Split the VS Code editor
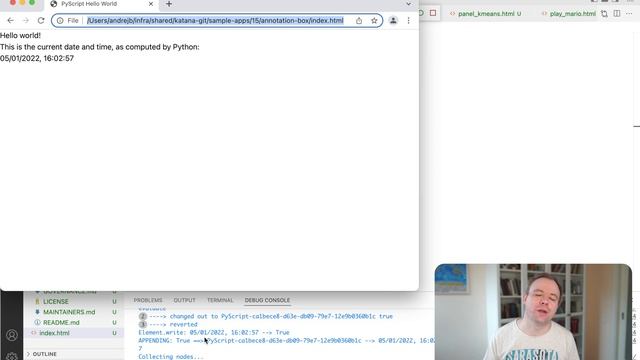The width and height of the screenshot is (640, 360). coord(617,13)
